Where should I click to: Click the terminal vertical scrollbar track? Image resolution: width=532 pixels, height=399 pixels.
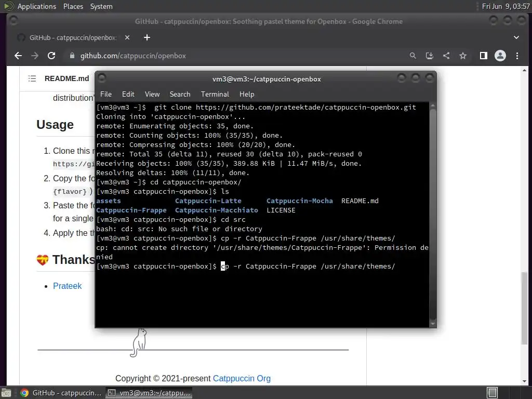(433, 215)
